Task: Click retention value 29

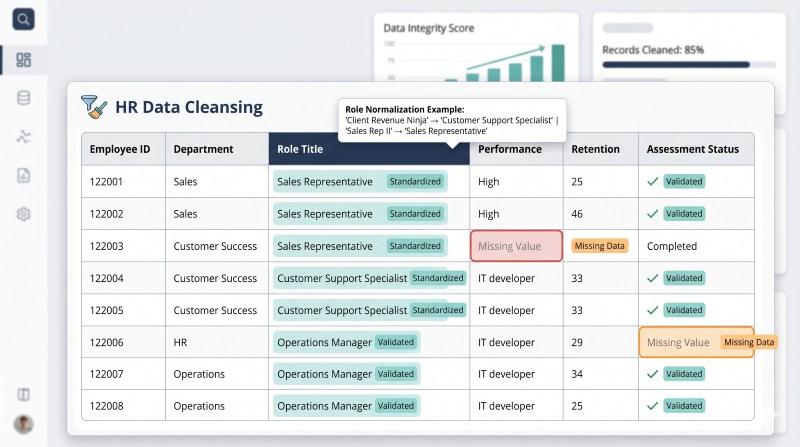Action: [577, 342]
